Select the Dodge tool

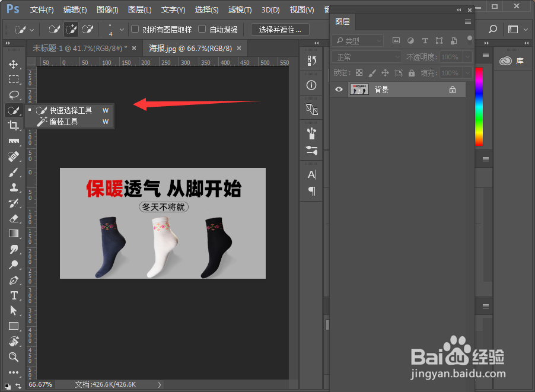pyautogui.click(x=14, y=264)
